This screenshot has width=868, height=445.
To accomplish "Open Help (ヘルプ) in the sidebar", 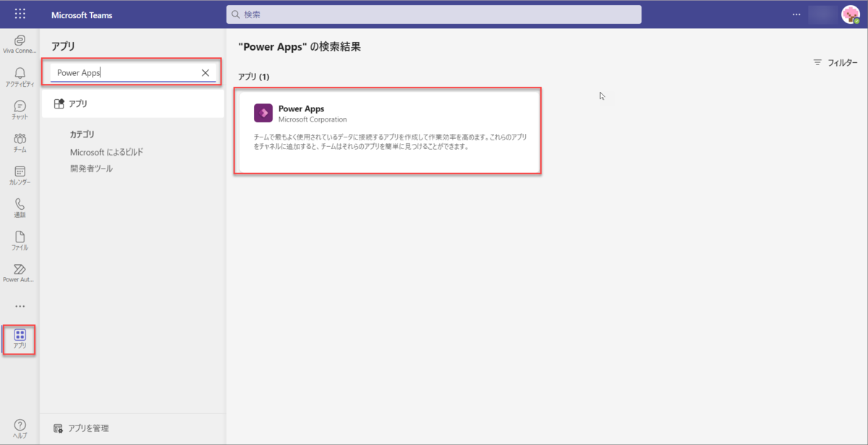I will point(20,428).
